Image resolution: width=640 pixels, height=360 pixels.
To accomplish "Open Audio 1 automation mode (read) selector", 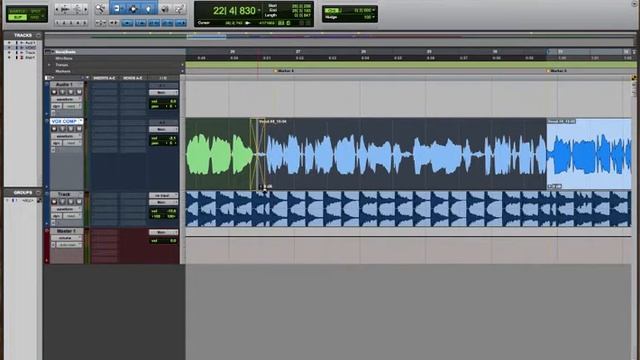I will click(x=72, y=106).
